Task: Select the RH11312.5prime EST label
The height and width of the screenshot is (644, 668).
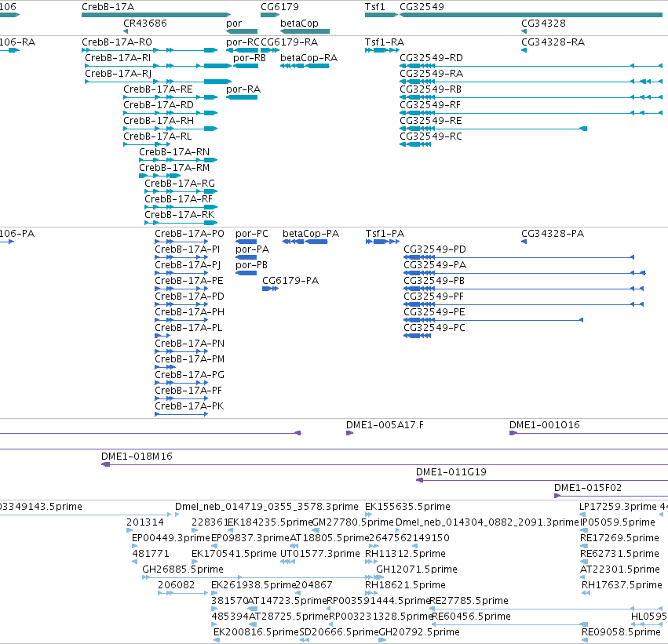Action: click(x=405, y=554)
